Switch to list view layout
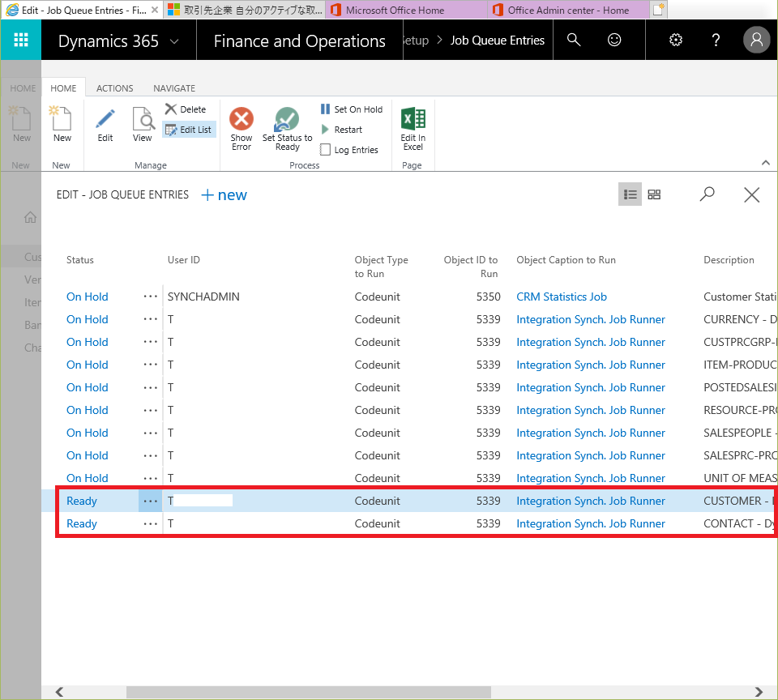 click(631, 194)
